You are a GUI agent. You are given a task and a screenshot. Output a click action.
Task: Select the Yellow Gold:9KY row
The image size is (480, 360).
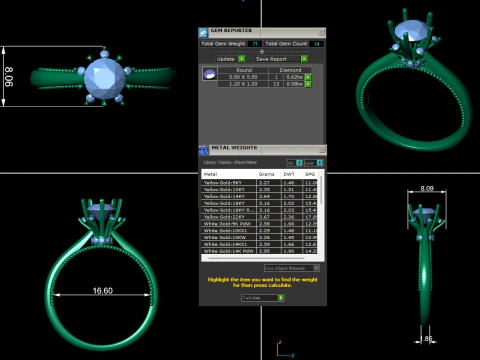coord(259,183)
